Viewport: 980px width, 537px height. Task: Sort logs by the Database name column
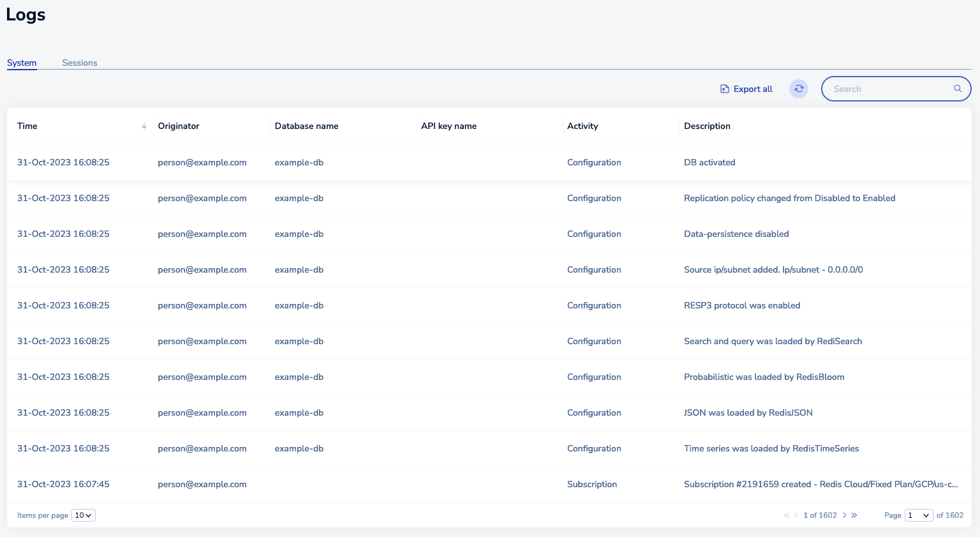pyautogui.click(x=307, y=126)
